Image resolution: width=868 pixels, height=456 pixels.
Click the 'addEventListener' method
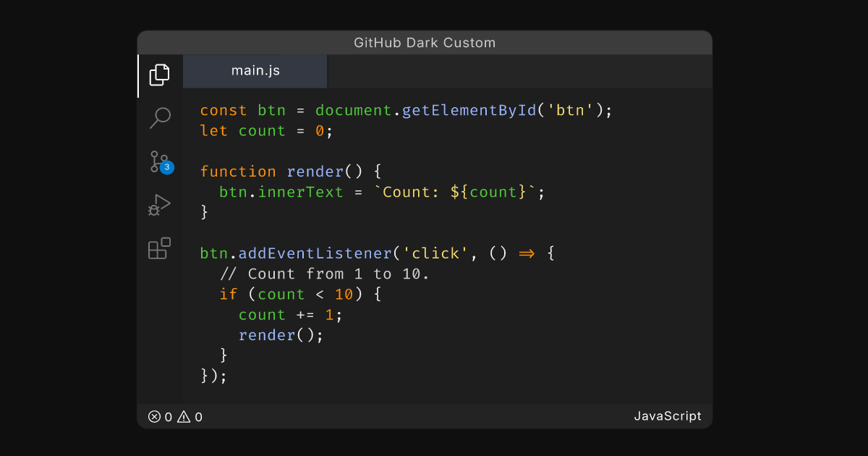pos(315,253)
